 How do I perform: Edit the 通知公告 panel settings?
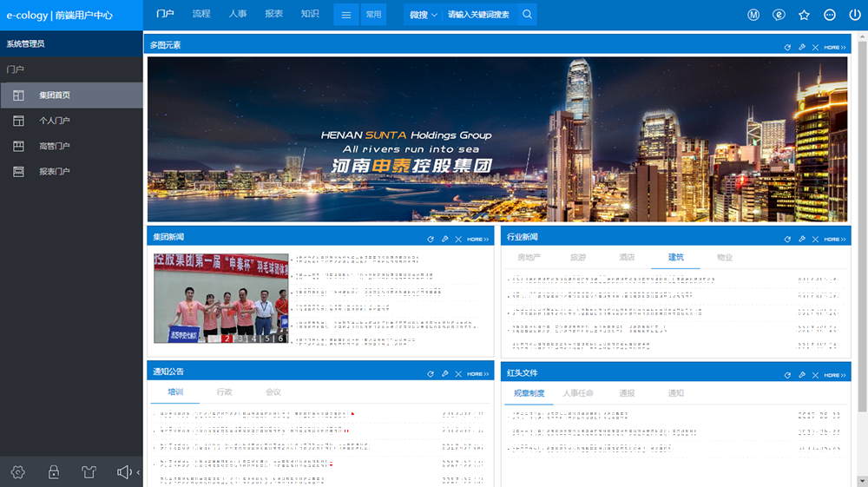click(x=444, y=374)
